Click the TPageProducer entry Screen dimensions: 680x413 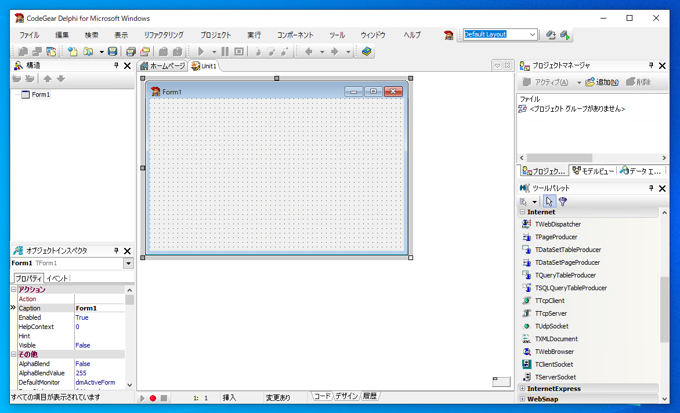(x=556, y=237)
